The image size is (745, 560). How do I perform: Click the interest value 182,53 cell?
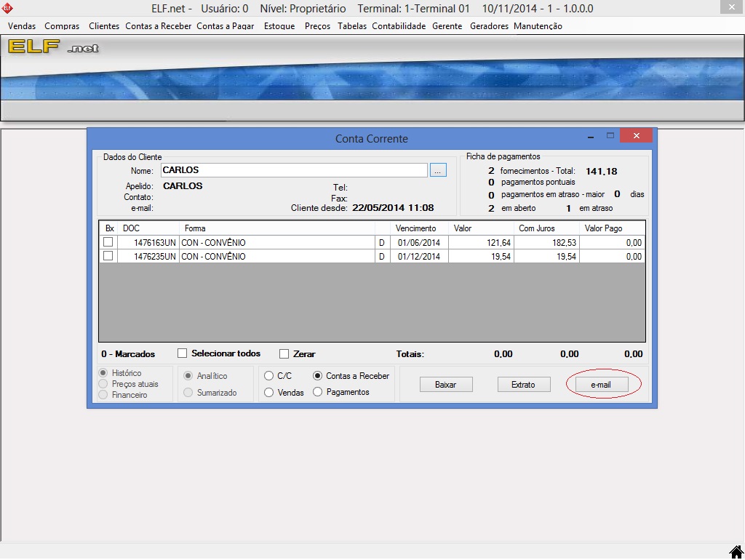click(546, 243)
